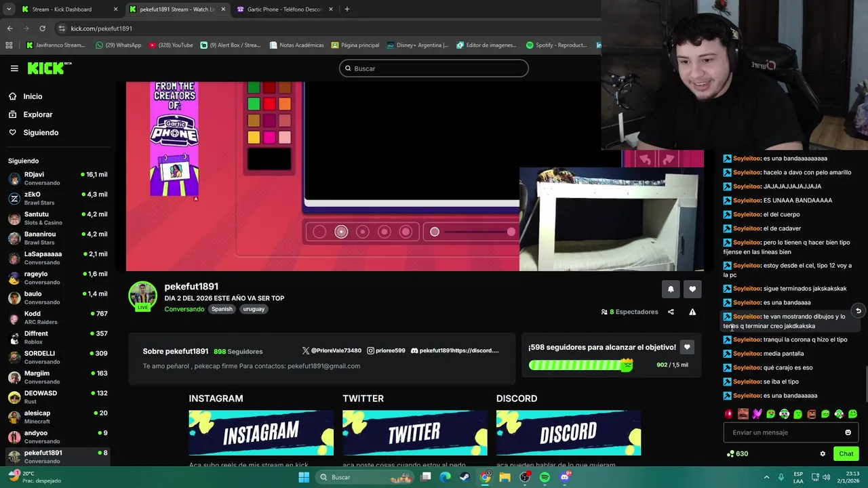Insert the red siren emote
Viewport: 868px width, 488px height.
click(729, 413)
